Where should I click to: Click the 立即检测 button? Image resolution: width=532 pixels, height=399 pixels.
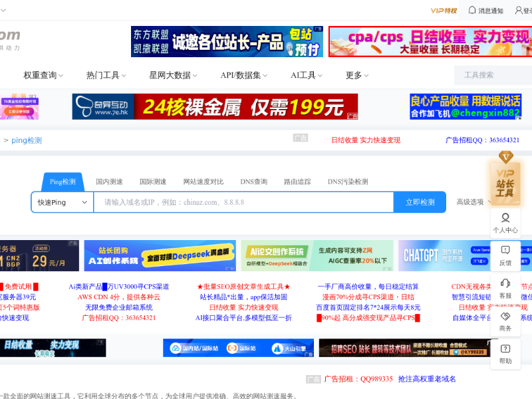[x=420, y=202]
